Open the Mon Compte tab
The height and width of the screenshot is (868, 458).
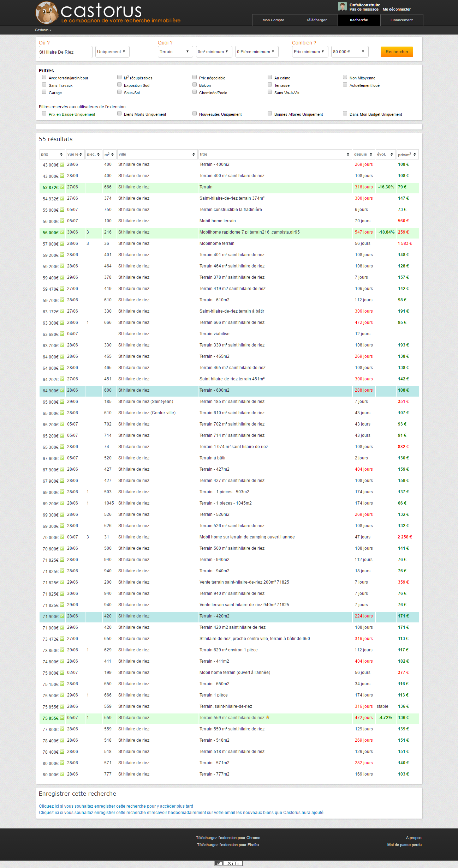point(273,20)
